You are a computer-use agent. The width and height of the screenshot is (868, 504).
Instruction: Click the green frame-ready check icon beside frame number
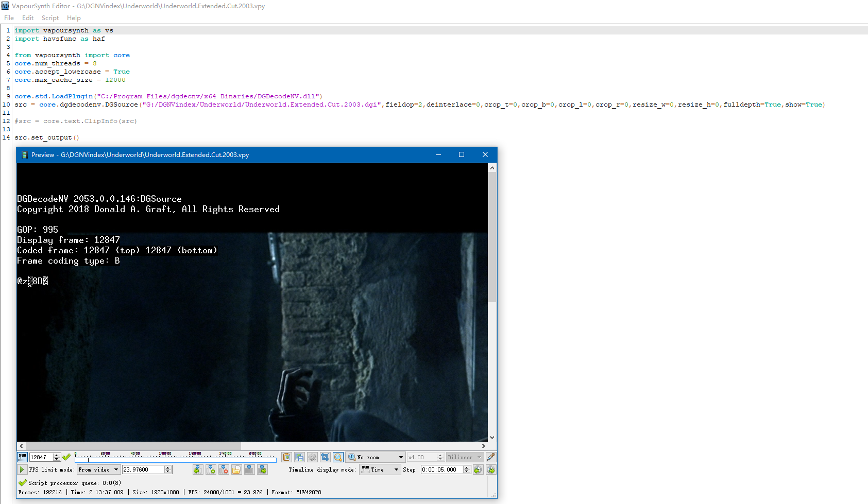tap(66, 457)
